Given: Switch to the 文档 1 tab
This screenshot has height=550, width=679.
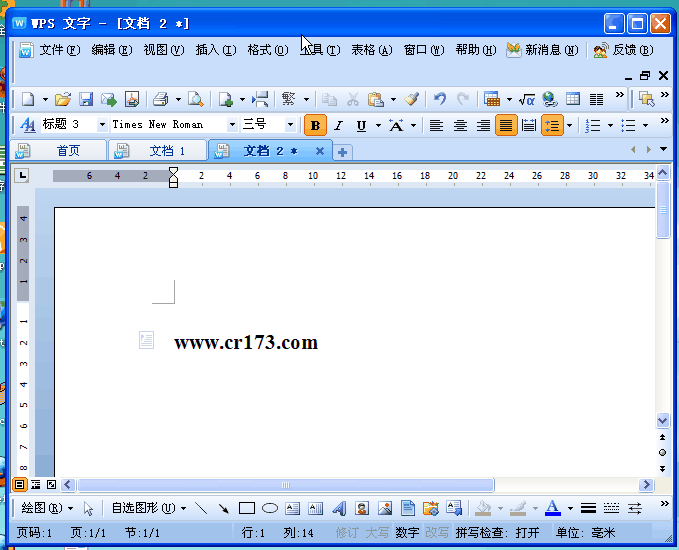Looking at the screenshot, I should point(158,151).
